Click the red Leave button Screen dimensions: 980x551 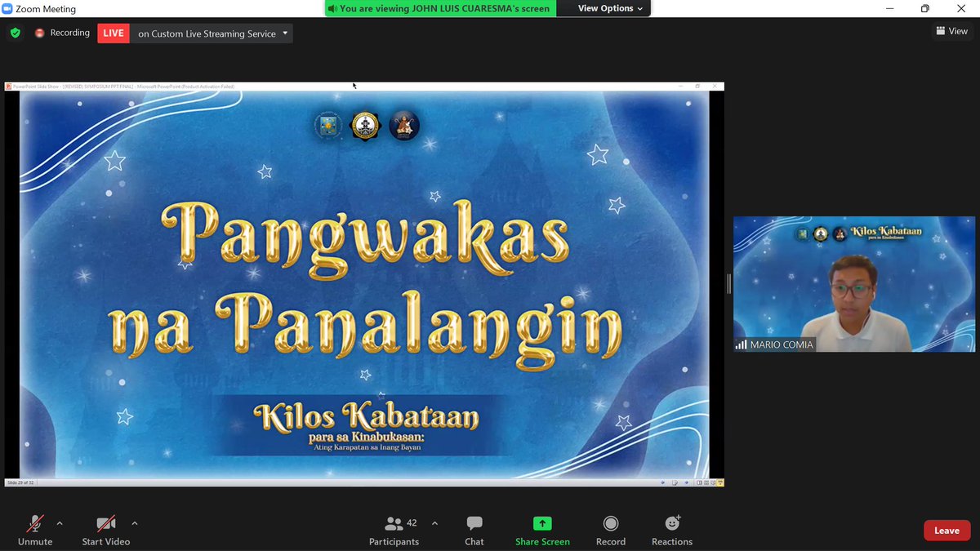(947, 531)
